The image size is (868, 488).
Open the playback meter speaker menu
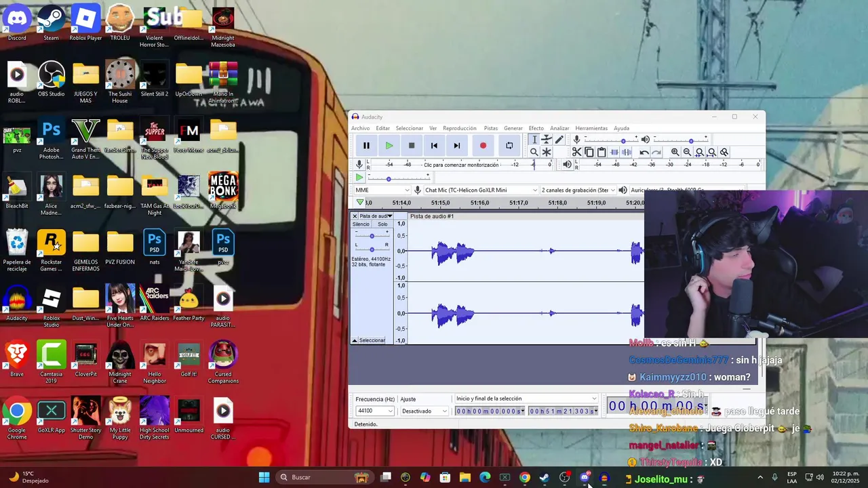tap(567, 165)
